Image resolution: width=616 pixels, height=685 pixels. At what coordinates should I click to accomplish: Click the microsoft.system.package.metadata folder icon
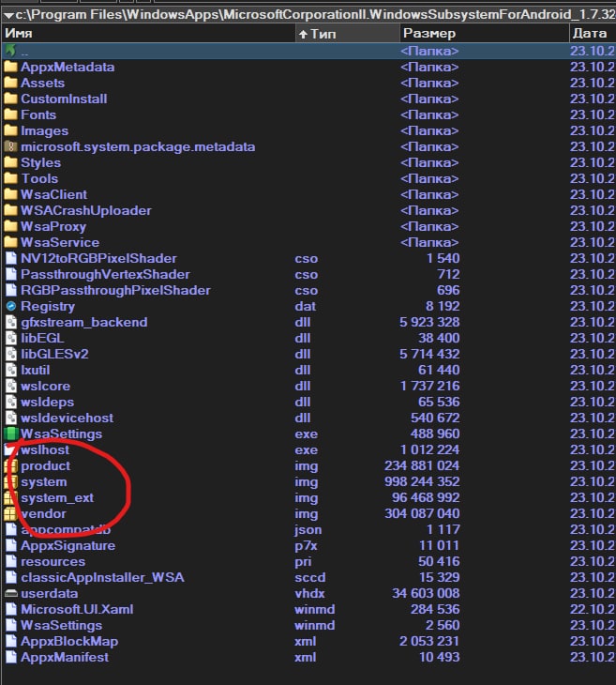click(x=10, y=146)
